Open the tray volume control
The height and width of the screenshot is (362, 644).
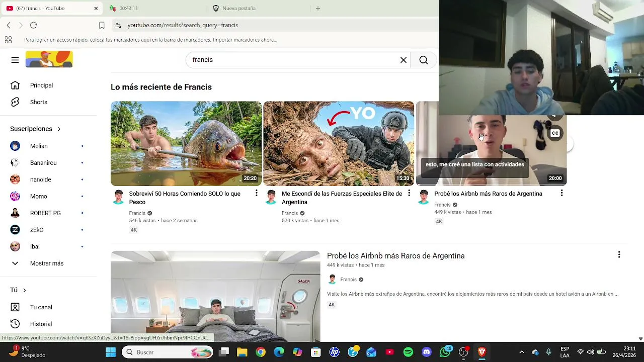click(x=591, y=352)
